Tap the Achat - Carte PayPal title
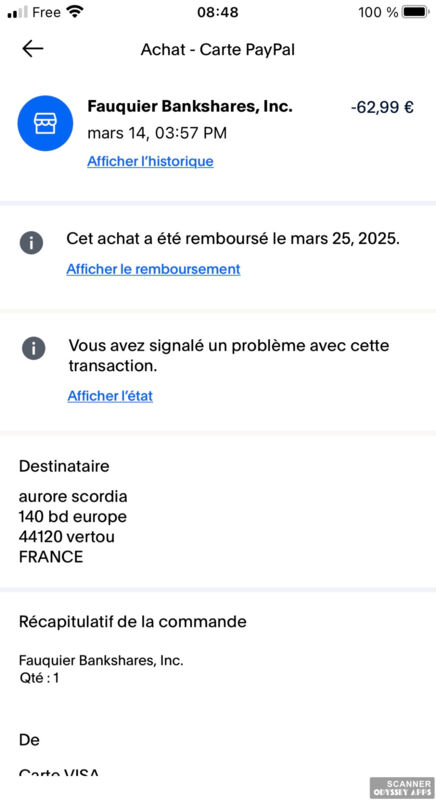 (x=218, y=50)
